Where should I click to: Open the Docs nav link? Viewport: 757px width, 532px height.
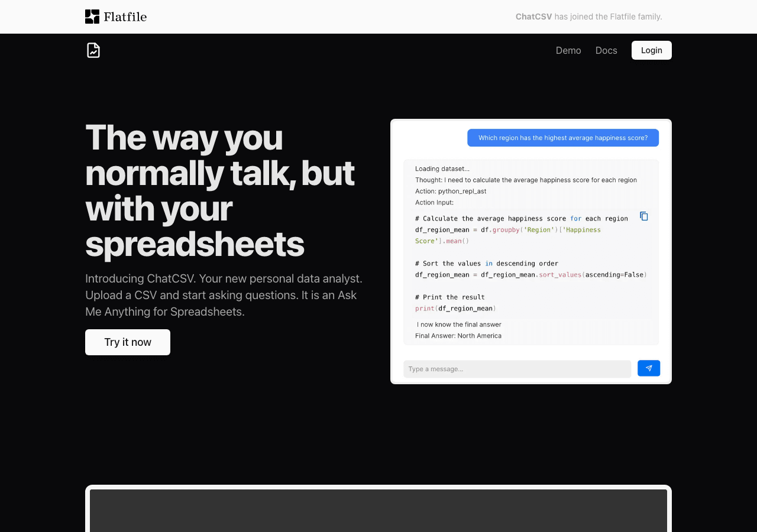coord(606,50)
